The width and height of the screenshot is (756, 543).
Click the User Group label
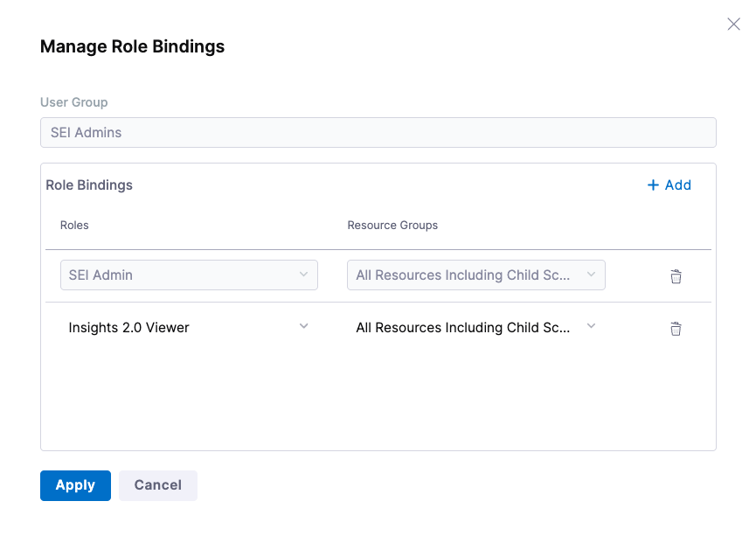(74, 102)
